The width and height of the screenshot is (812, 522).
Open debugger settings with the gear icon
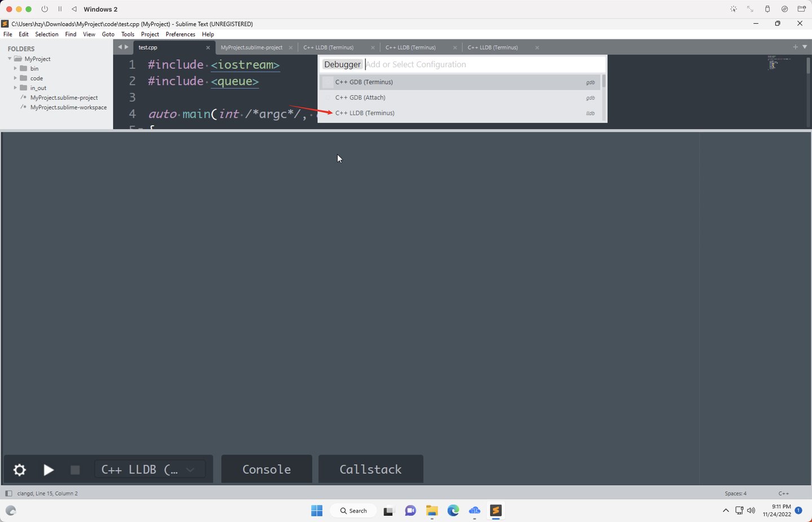tap(19, 469)
